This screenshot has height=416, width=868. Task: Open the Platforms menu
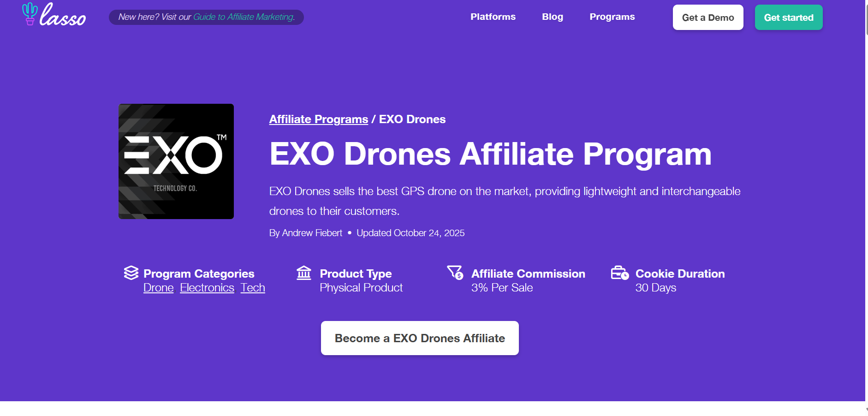pyautogui.click(x=493, y=17)
